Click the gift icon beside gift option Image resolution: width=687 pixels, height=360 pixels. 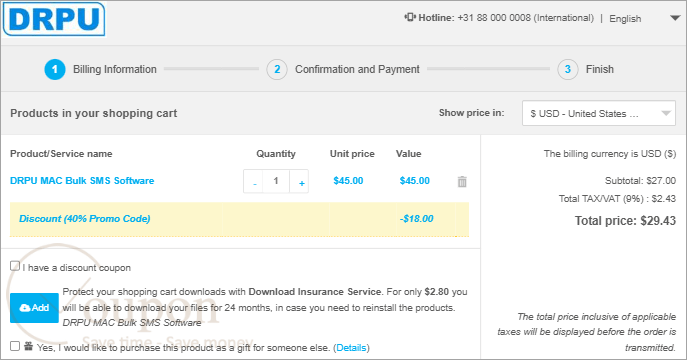click(x=28, y=346)
